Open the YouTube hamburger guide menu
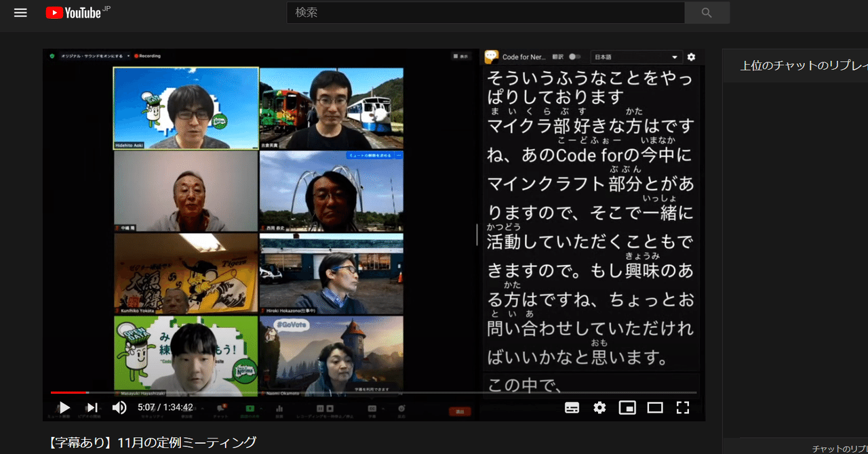Viewport: 868px width, 454px height. point(20,12)
